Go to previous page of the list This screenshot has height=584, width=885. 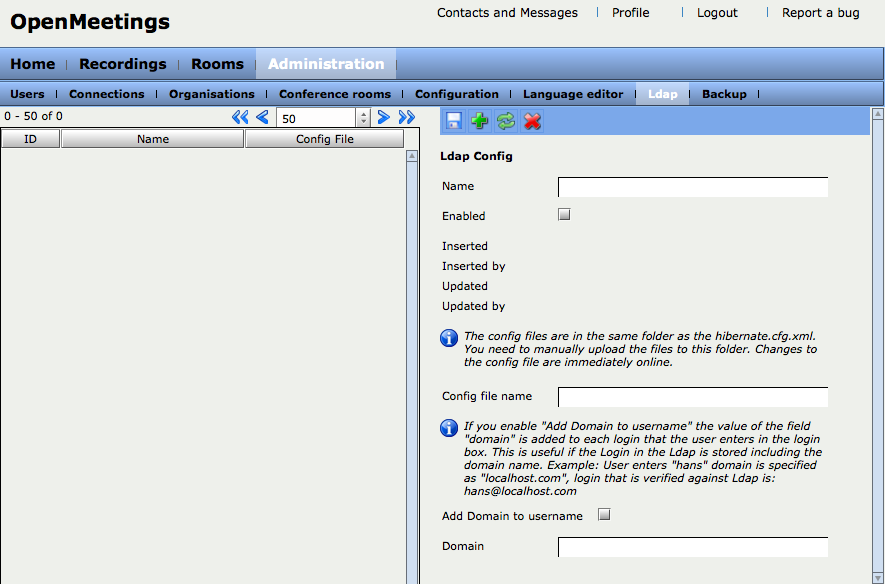(262, 117)
